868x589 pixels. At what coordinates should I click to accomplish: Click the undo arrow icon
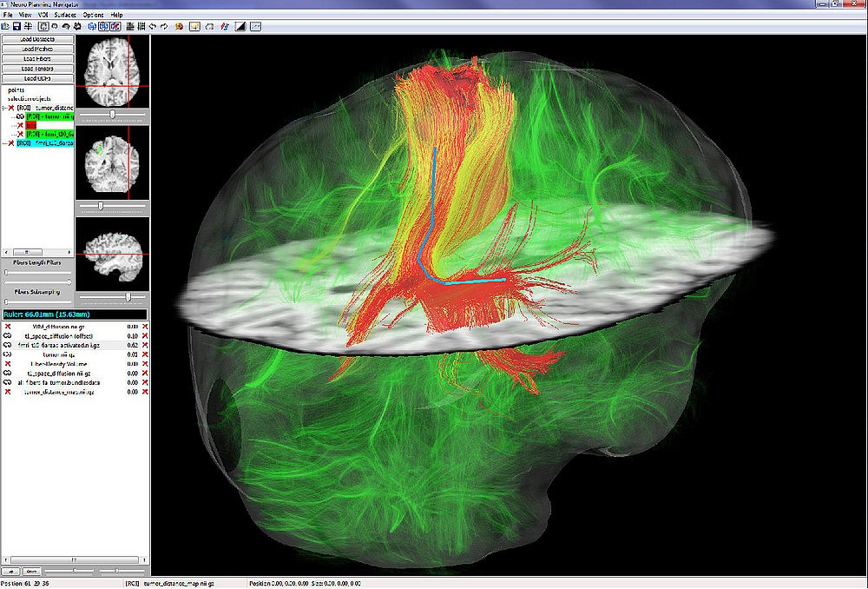click(x=153, y=25)
